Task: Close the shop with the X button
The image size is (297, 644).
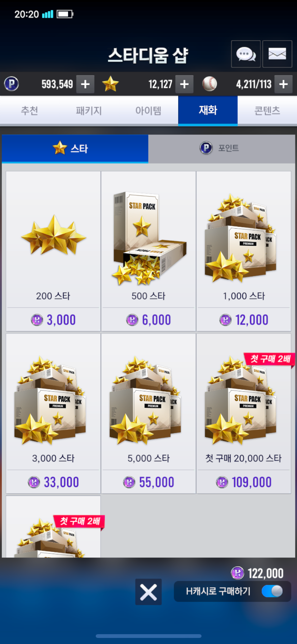Action: (x=148, y=592)
